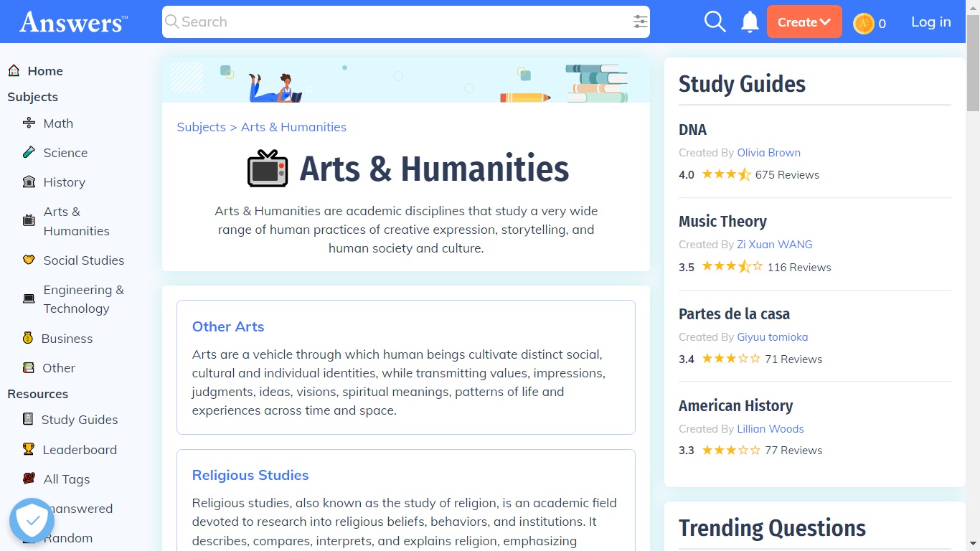Click the Leaderboard trophy icon
Viewport: 980px width, 551px height.
click(x=29, y=449)
